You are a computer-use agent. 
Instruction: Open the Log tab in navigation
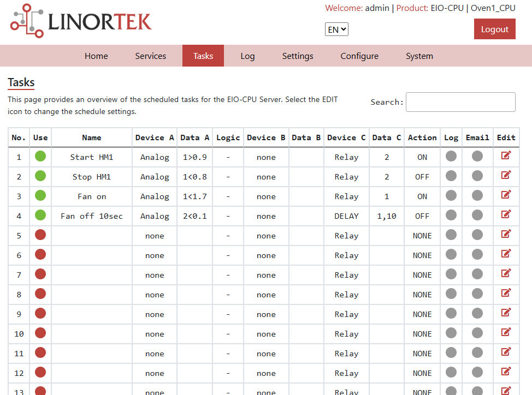click(247, 56)
